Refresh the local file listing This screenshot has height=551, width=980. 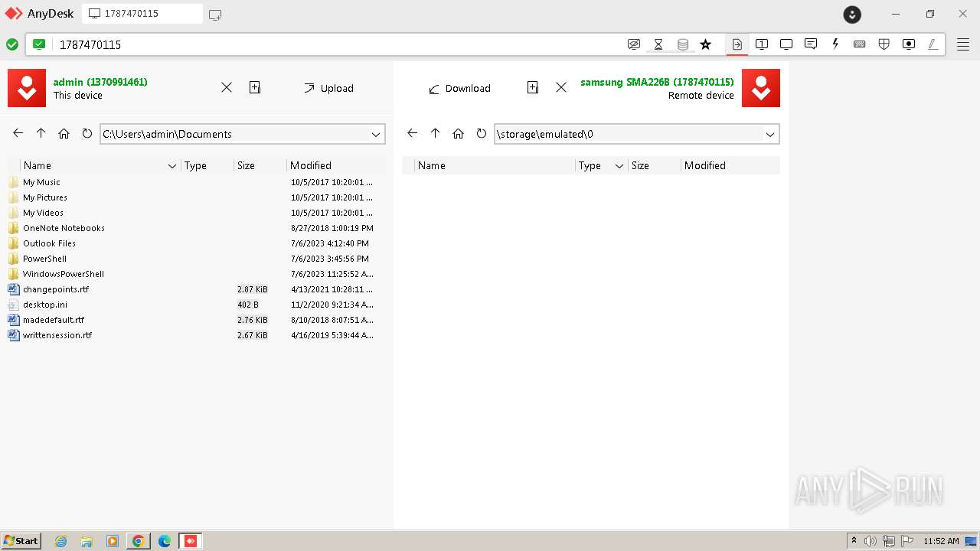(x=87, y=133)
